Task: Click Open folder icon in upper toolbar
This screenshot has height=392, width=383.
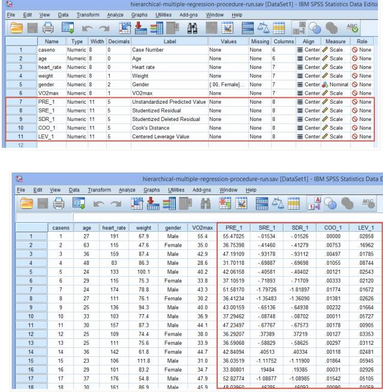Action: pyautogui.click(x=17, y=28)
